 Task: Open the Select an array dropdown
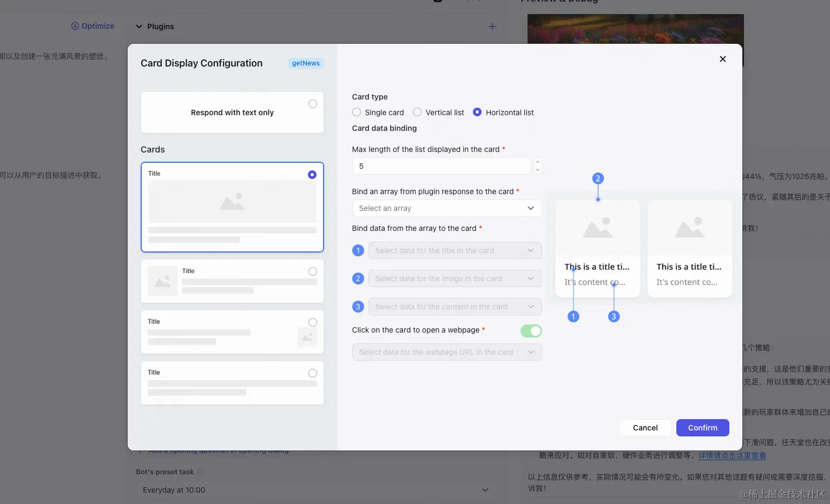(446, 208)
